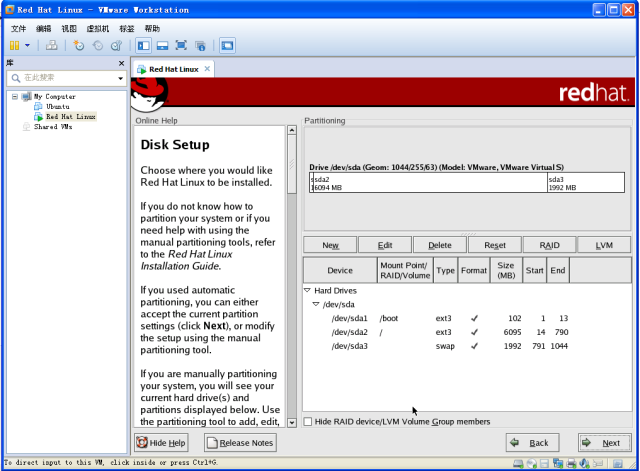This screenshot has height=471, width=640.
Task: Click the CD/DVD drive status bar icon
Action: 532,463
